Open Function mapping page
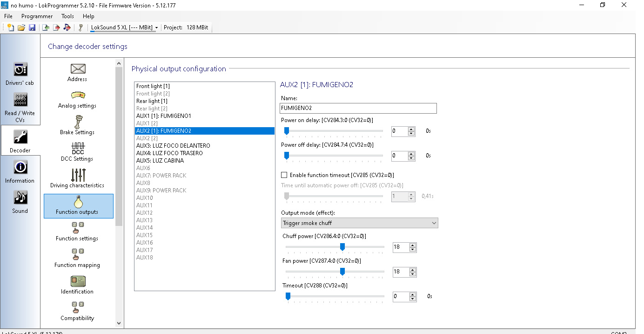The image size is (644, 334). coord(77,259)
